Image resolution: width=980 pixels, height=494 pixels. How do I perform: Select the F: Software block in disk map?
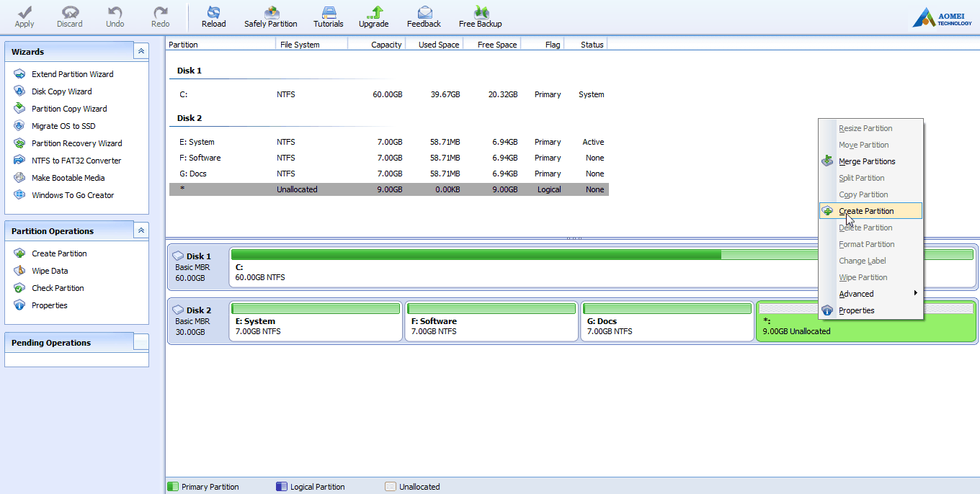tap(491, 321)
